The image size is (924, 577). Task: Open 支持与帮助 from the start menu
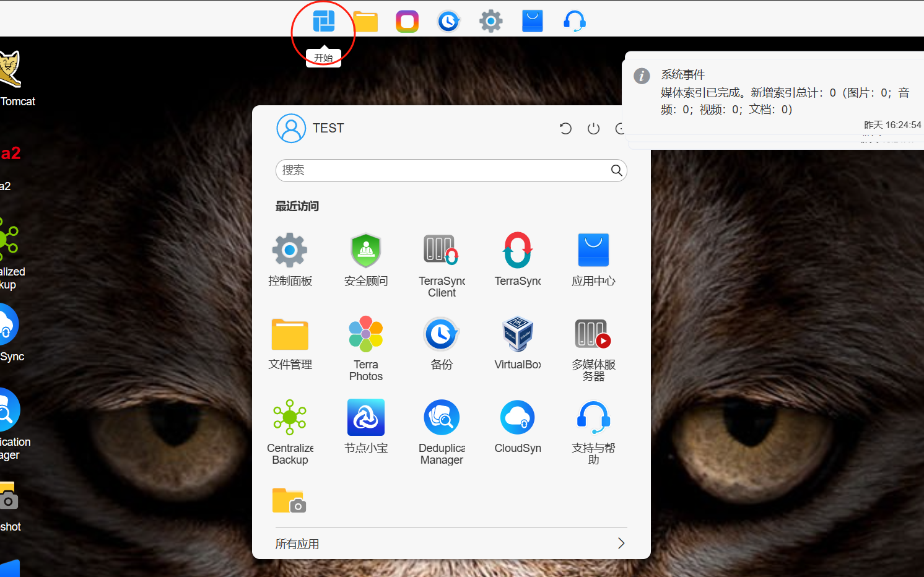[x=593, y=432]
